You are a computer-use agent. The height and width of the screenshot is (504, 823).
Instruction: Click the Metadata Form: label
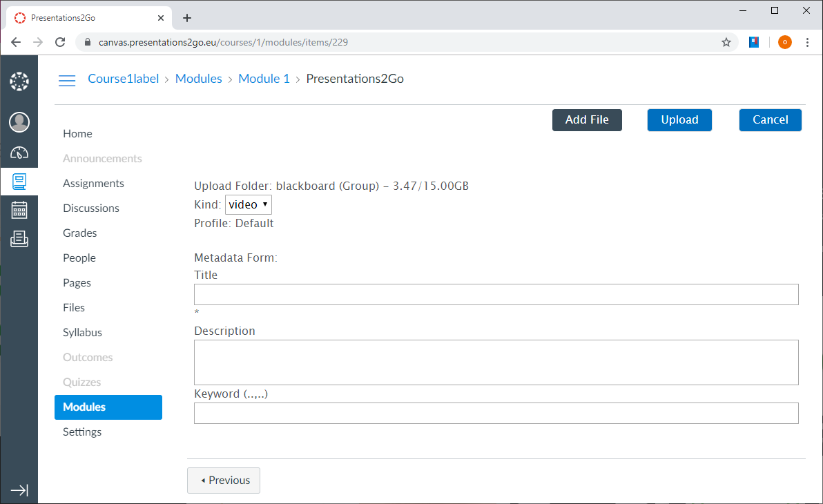pos(235,258)
